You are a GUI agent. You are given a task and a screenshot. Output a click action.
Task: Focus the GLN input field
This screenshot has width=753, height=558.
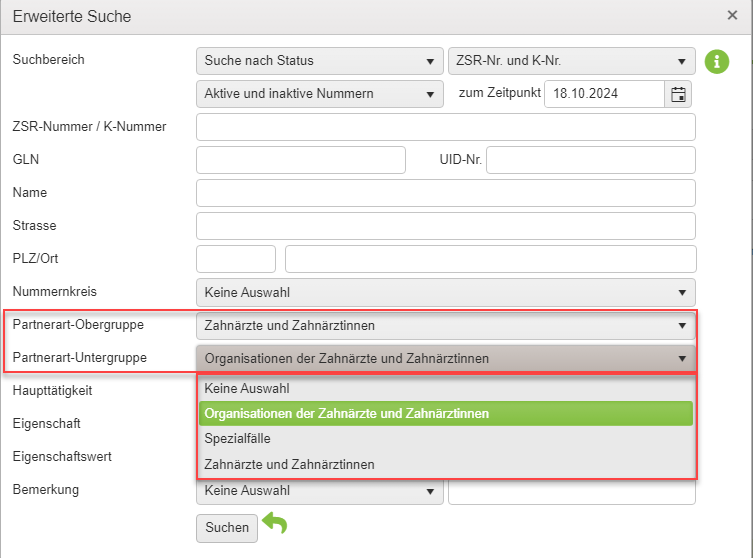point(301,160)
